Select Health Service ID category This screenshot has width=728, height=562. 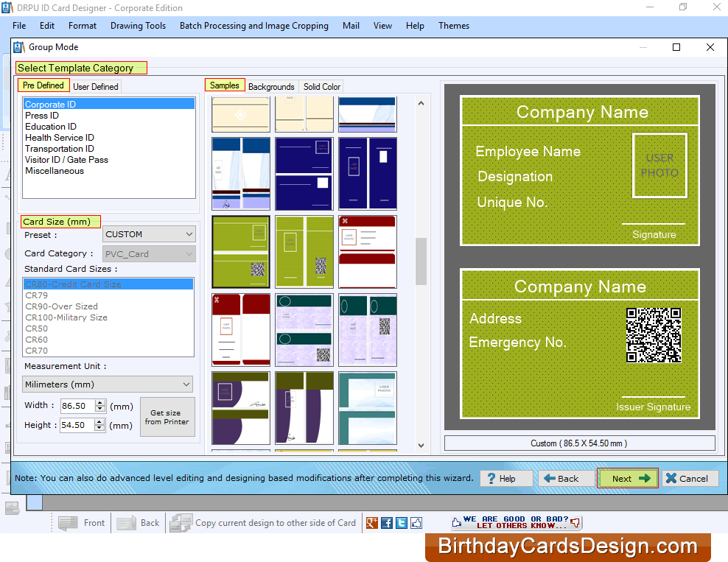pyautogui.click(x=109, y=137)
